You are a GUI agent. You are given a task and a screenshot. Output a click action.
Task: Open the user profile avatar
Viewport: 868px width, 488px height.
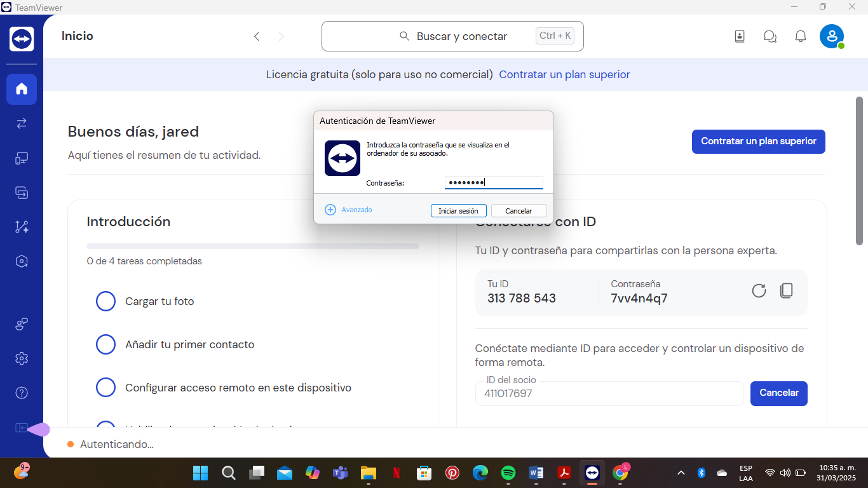click(x=832, y=36)
